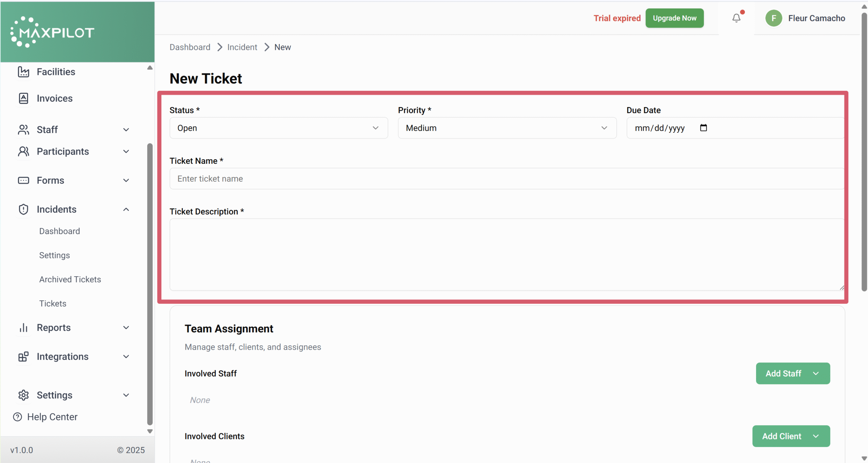
Task: Click the Invoices document icon
Action: click(23, 98)
